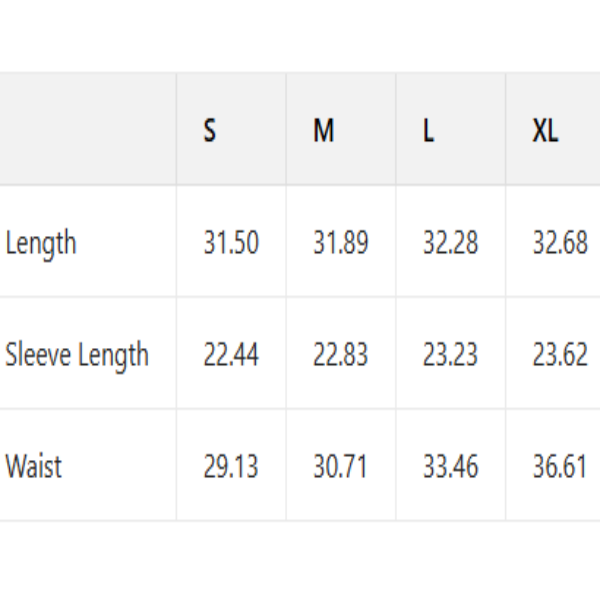Select the 23.62 Sleeve Length cell
Viewport: 600px width, 600px height.
pos(559,355)
